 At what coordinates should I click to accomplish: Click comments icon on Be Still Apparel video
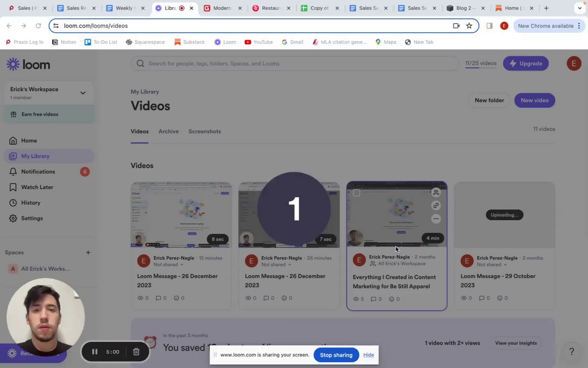[373, 299]
